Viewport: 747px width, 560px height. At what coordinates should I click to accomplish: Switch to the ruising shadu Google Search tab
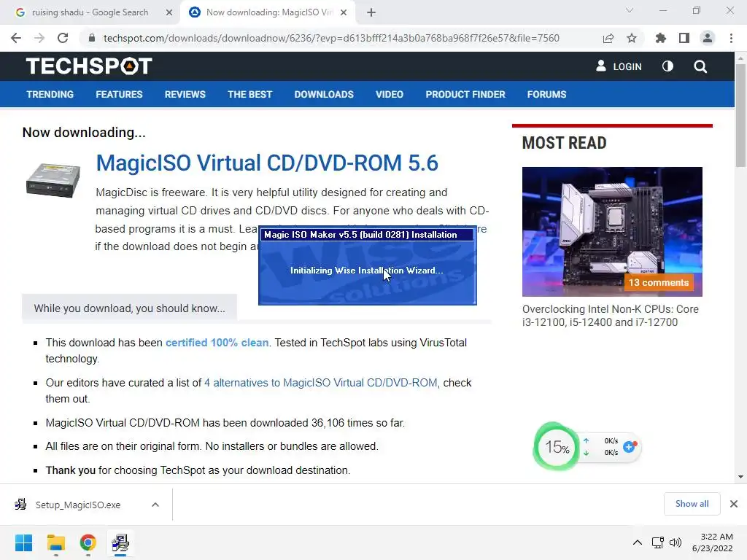[90, 12]
